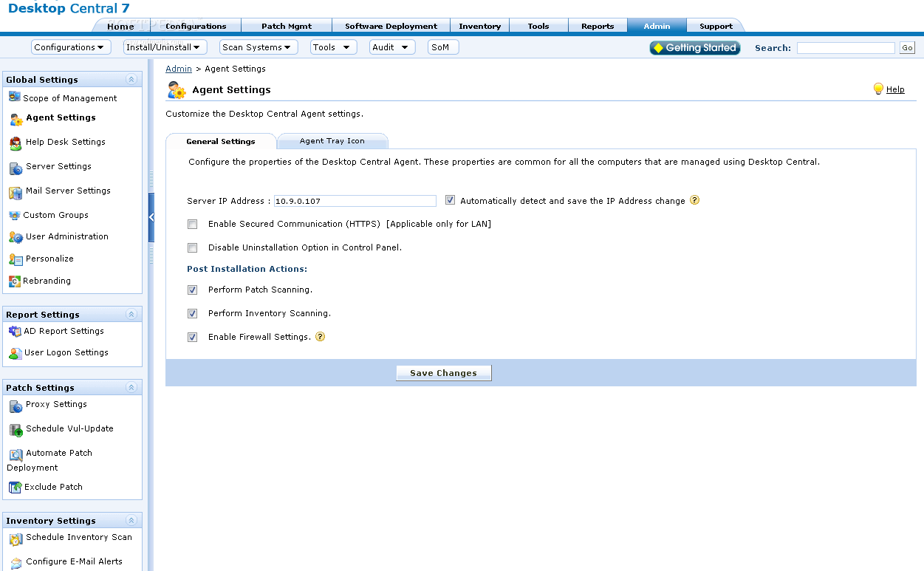Open Mail Server Settings link

(68, 191)
